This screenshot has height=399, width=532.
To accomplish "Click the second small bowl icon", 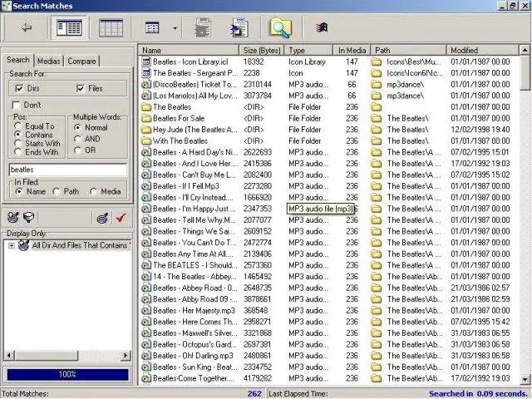I will [28, 217].
